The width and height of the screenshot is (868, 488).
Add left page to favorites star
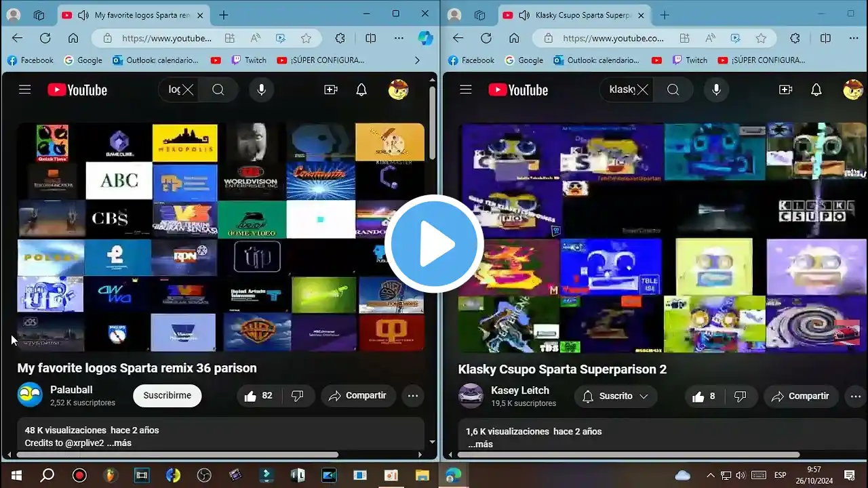click(x=306, y=39)
